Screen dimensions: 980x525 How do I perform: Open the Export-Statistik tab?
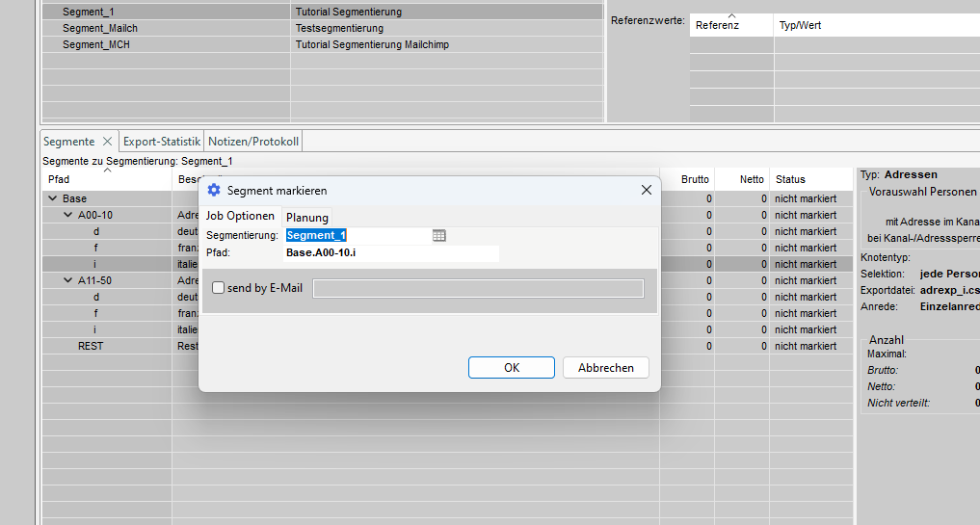click(x=162, y=142)
